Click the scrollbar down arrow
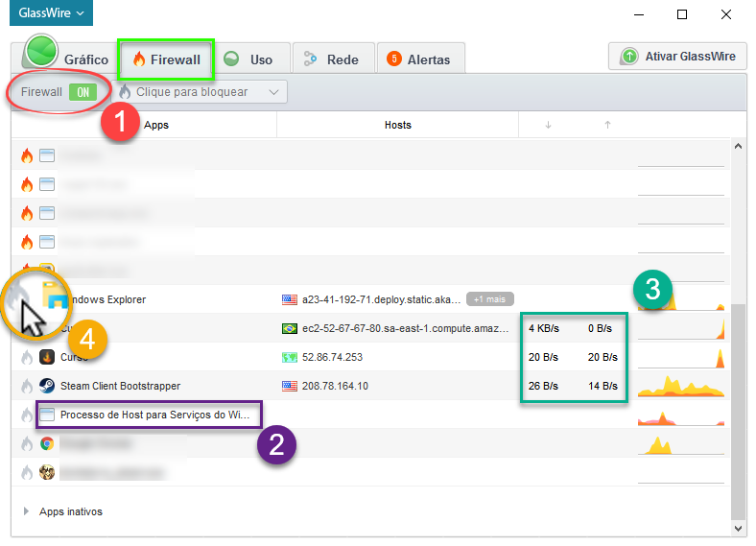756x546 pixels. coord(738,529)
